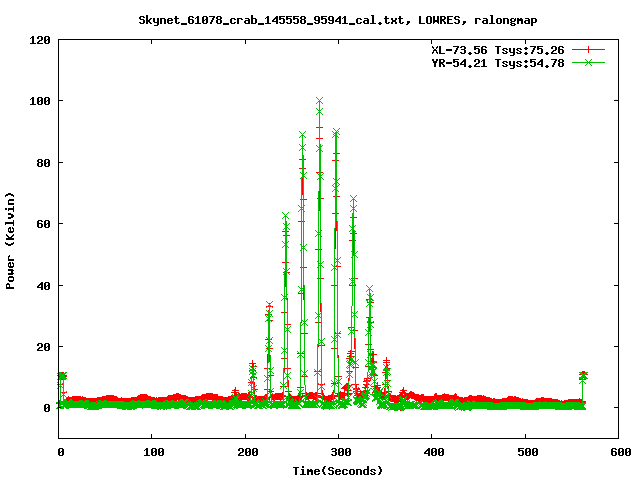This screenshot has height=480, width=640.
Task: Click the Power (Kelvin) y-axis label
Action: (x=11, y=239)
